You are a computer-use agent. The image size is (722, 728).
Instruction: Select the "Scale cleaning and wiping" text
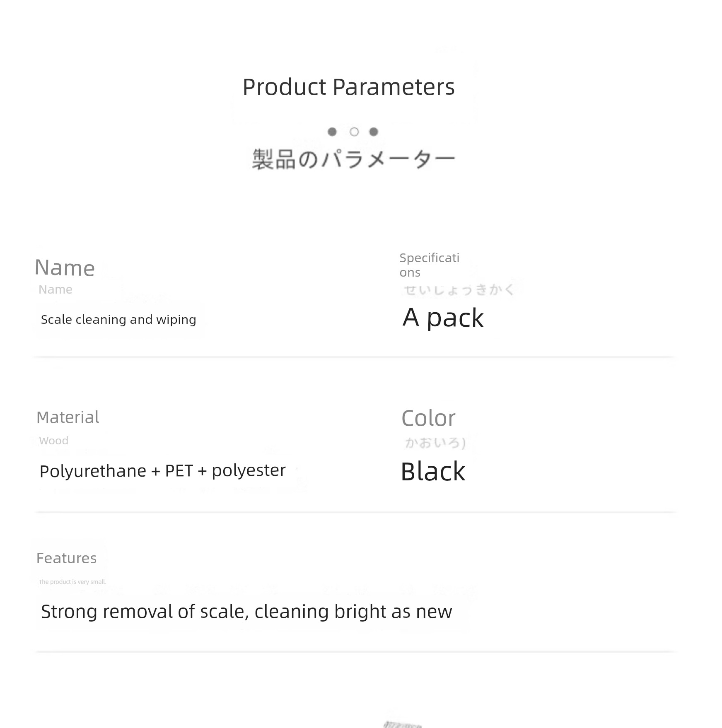pyautogui.click(x=118, y=320)
